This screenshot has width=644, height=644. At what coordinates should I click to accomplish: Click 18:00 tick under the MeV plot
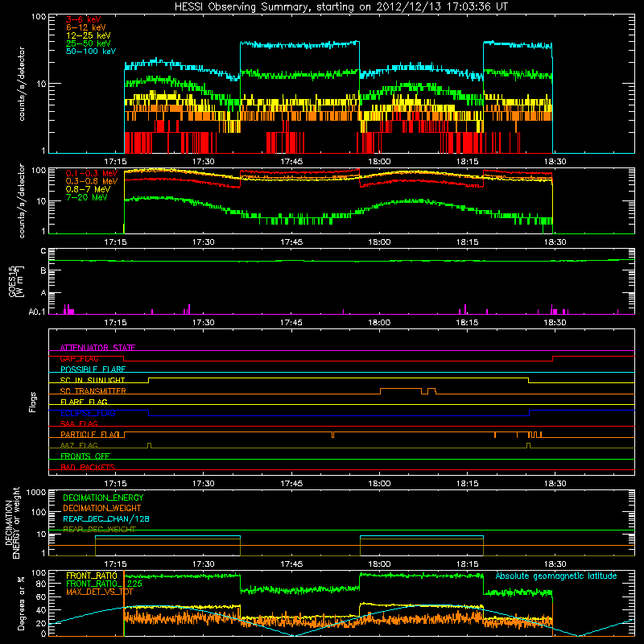(379, 242)
